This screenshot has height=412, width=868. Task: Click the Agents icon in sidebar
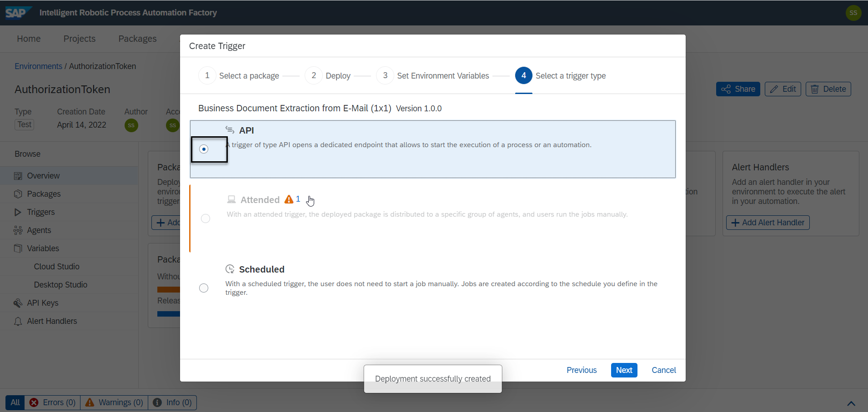click(x=18, y=230)
